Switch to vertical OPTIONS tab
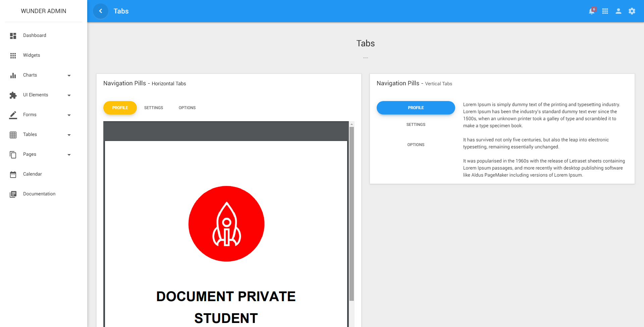Image resolution: width=644 pixels, height=327 pixels. 416,145
